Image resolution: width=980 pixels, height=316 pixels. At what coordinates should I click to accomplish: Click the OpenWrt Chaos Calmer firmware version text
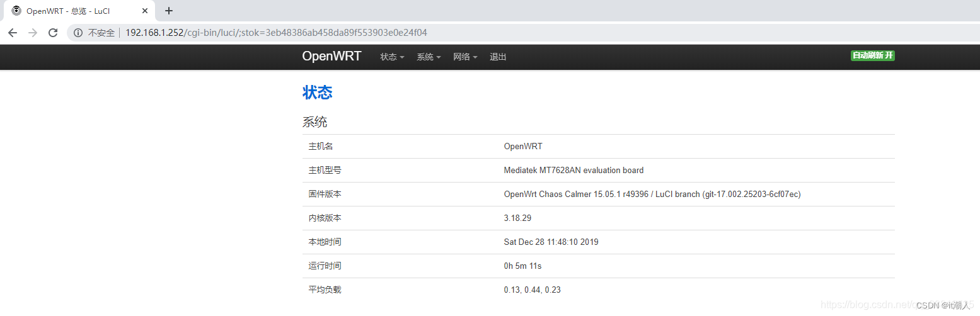coord(652,194)
